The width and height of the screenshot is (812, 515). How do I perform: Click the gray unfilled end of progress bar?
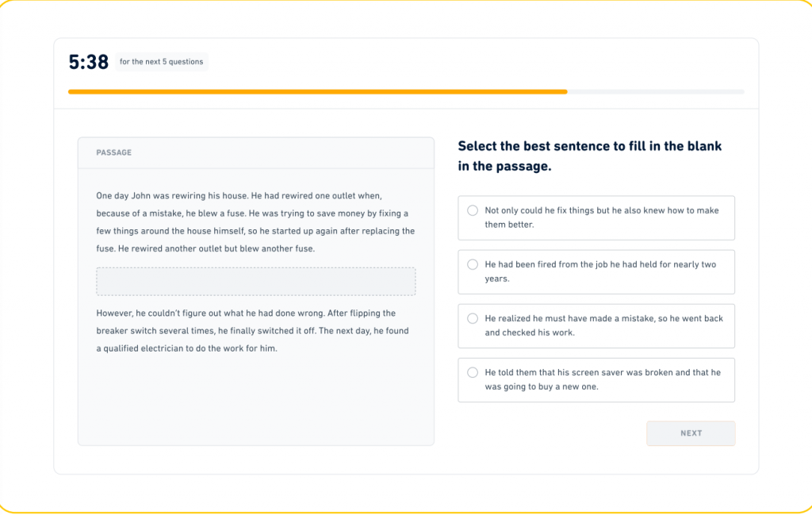[656, 92]
